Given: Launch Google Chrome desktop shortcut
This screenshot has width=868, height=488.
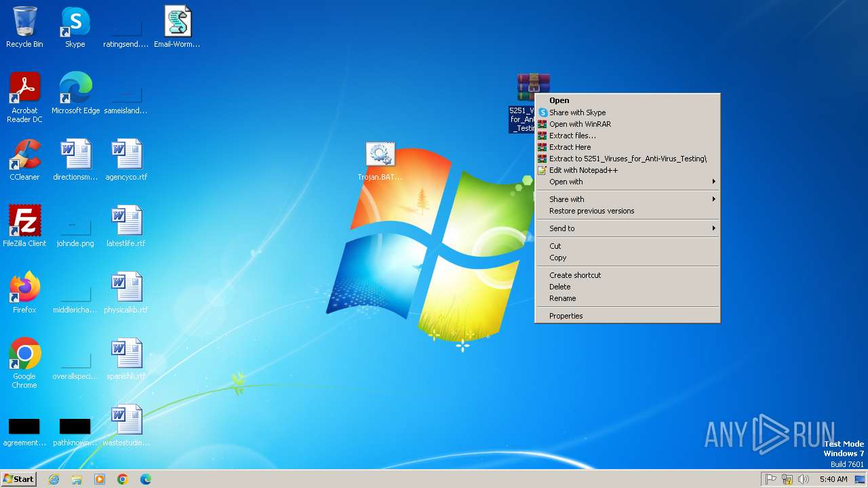Looking at the screenshot, I should click(x=24, y=363).
